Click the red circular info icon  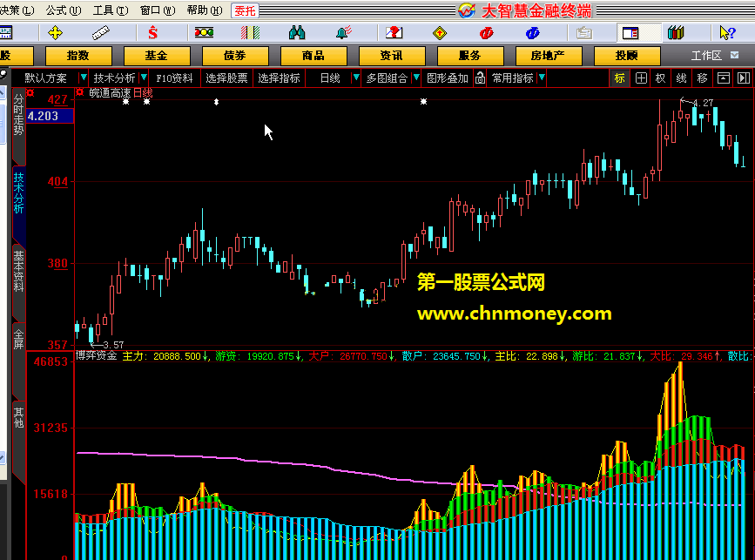(486, 33)
